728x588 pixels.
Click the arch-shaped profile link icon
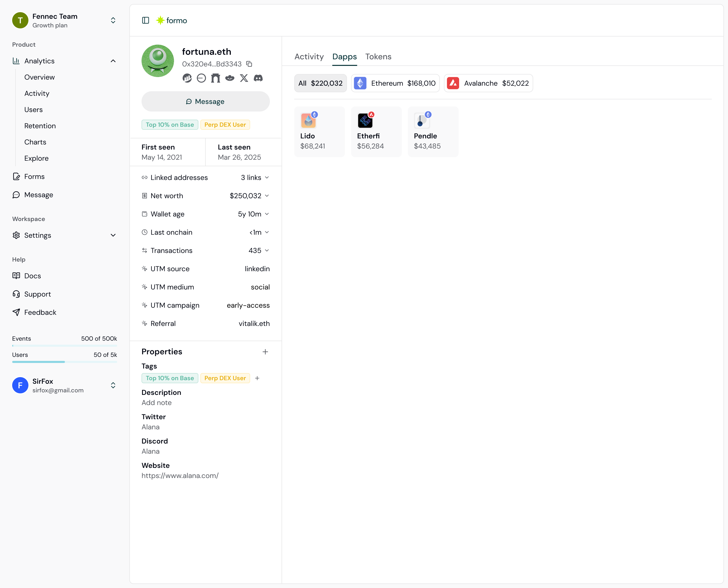(x=216, y=78)
